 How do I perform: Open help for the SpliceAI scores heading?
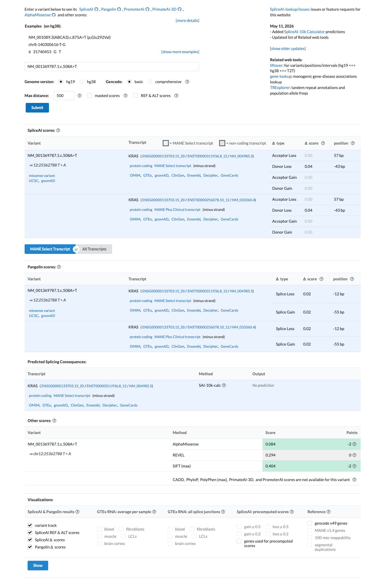tap(58, 130)
